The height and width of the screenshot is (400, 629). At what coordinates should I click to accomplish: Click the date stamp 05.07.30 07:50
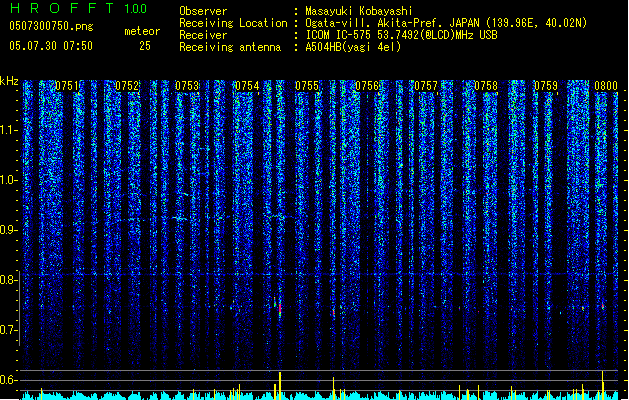click(x=51, y=46)
